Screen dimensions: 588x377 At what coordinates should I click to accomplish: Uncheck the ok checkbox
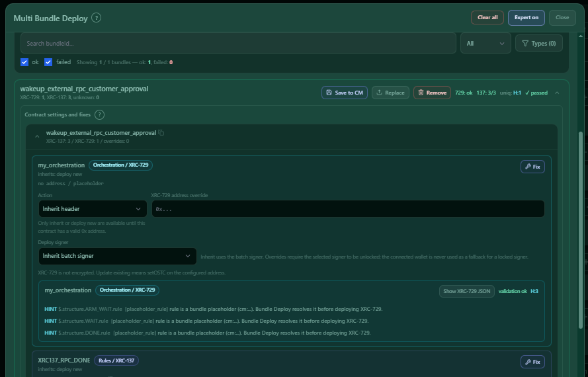(24, 62)
